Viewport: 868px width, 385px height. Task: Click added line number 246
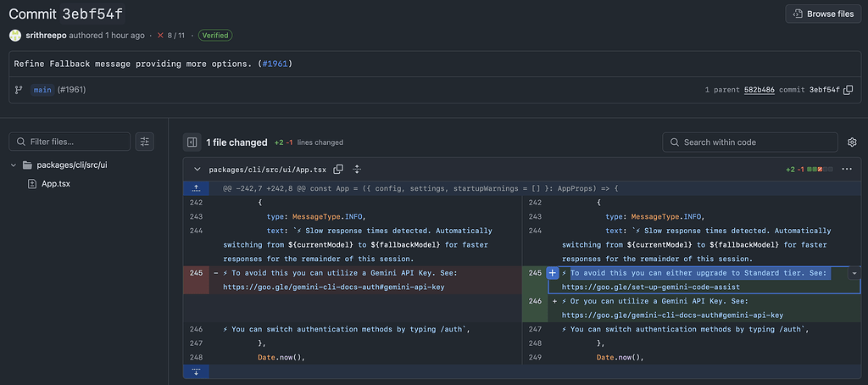535,301
